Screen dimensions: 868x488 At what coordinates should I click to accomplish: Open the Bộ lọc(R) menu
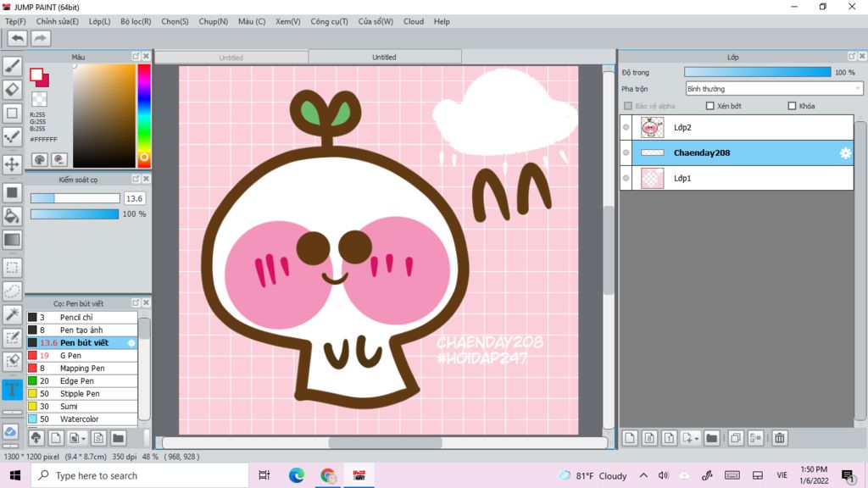click(136, 21)
